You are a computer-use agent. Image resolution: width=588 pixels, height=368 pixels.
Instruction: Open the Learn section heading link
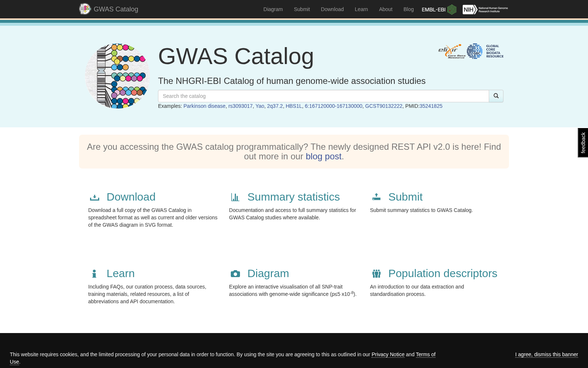click(121, 273)
